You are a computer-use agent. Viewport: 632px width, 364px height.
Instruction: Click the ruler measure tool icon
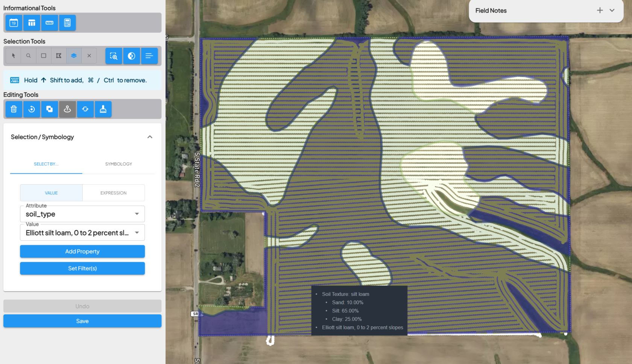[x=49, y=23]
